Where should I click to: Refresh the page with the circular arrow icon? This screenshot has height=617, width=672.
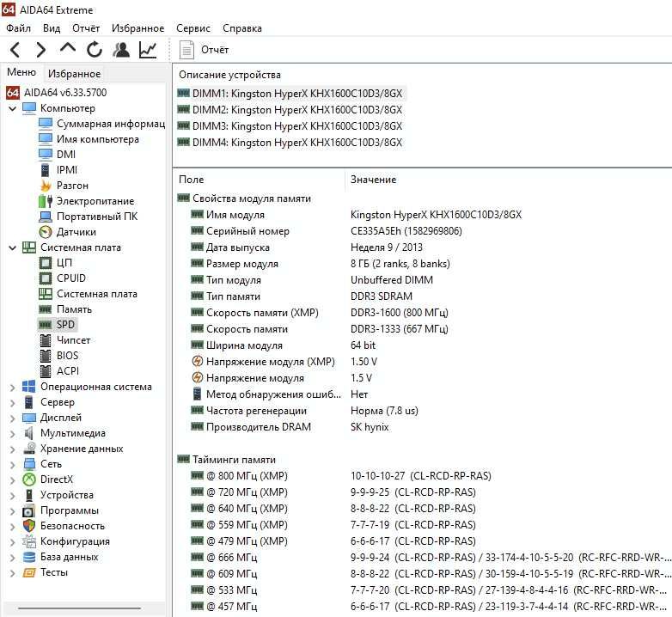[95, 50]
